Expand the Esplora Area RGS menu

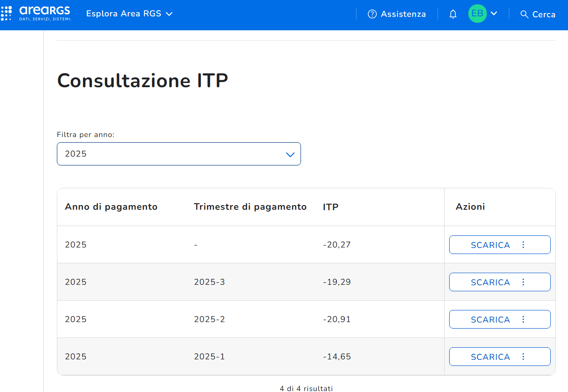(x=129, y=14)
